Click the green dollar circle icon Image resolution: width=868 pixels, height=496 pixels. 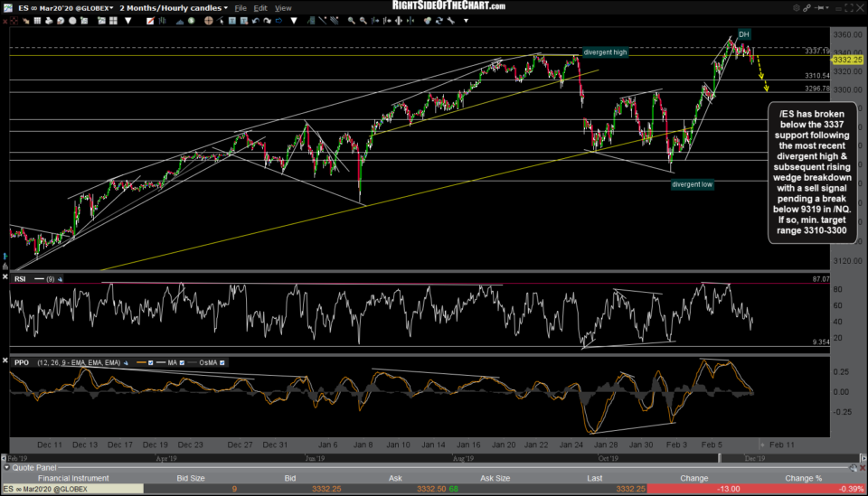[191, 21]
